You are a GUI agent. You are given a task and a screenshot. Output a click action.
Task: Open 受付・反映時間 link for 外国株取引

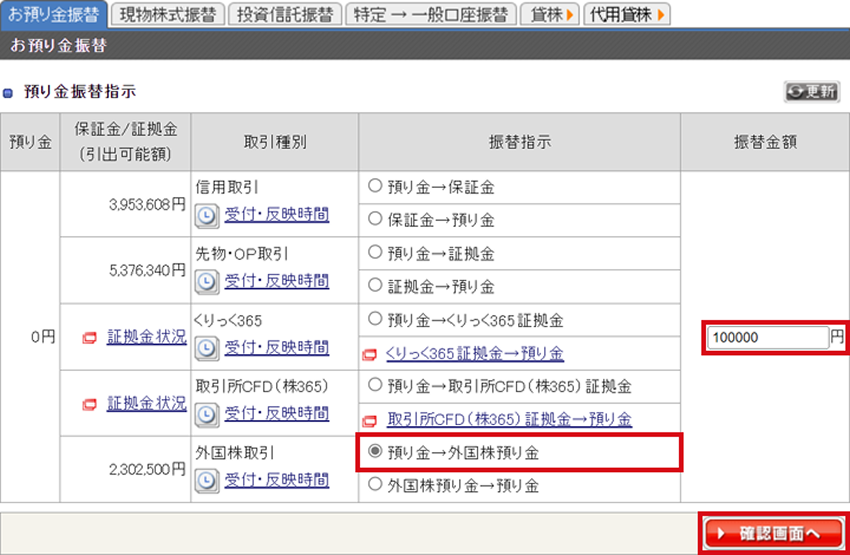pos(276,480)
